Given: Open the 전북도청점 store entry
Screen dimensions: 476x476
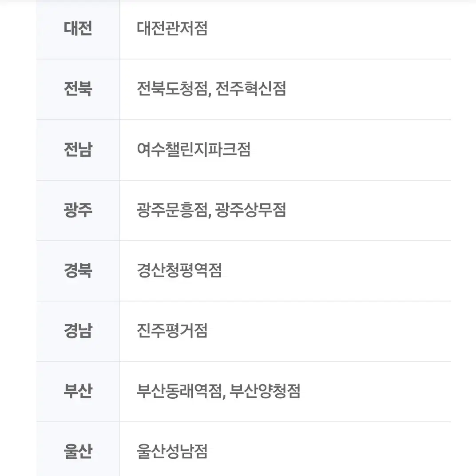Looking at the screenshot, I should pyautogui.click(x=172, y=89).
